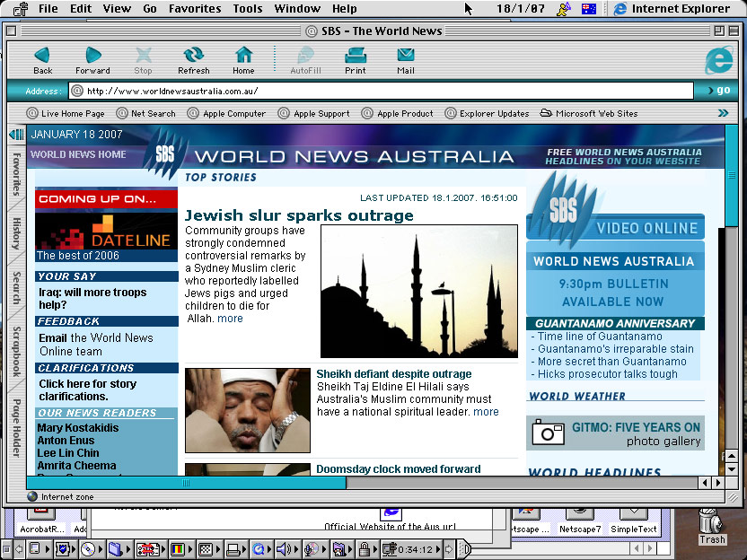This screenshot has height=560, width=747.
Task: Click Email the World News Online team
Action: [96, 345]
